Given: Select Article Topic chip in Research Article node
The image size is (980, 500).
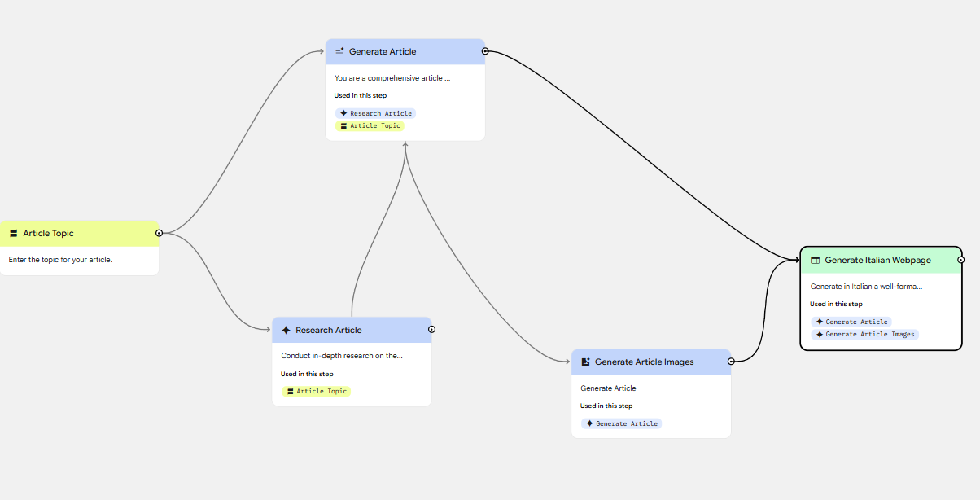Looking at the screenshot, I should (316, 392).
